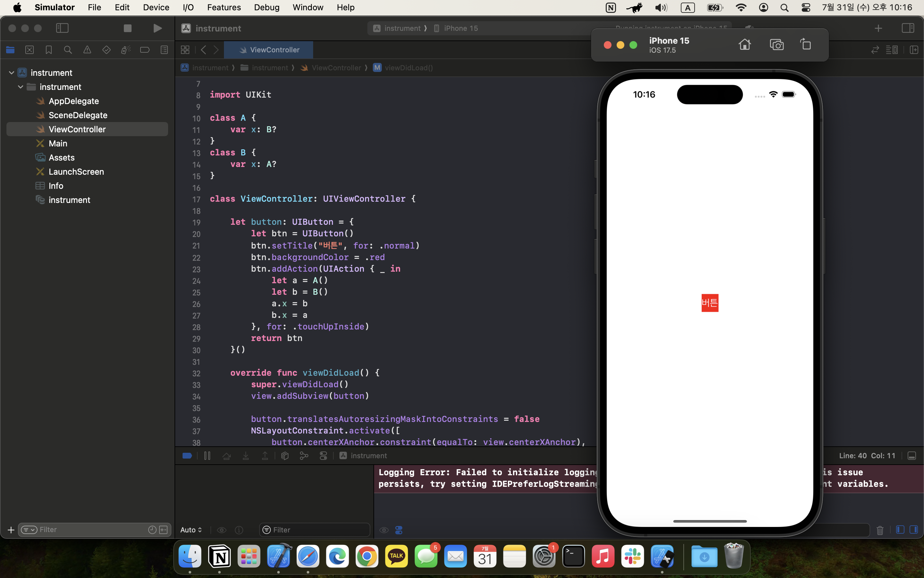The width and height of the screenshot is (924, 578).
Task: Open the Assets catalog
Action: (x=62, y=157)
